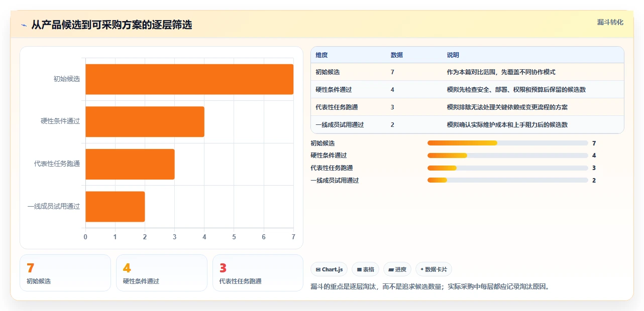Click the 初始候选 progress bar

point(507,143)
